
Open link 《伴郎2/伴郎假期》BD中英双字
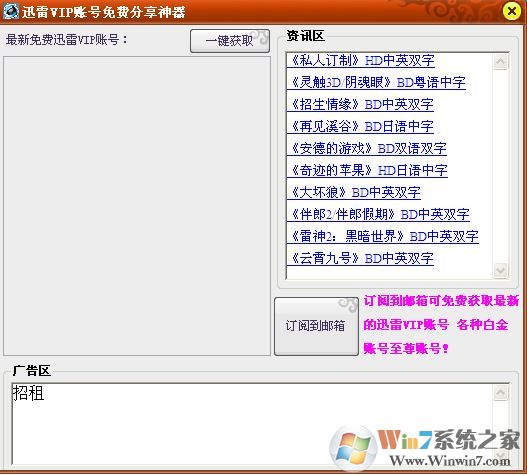pos(379,214)
